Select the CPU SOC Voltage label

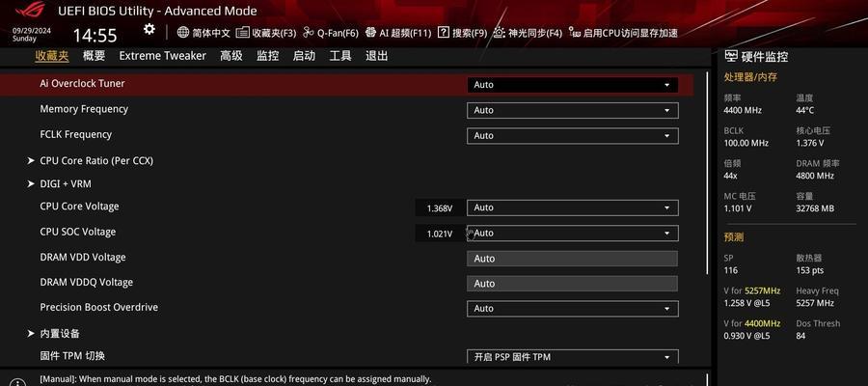[77, 232]
